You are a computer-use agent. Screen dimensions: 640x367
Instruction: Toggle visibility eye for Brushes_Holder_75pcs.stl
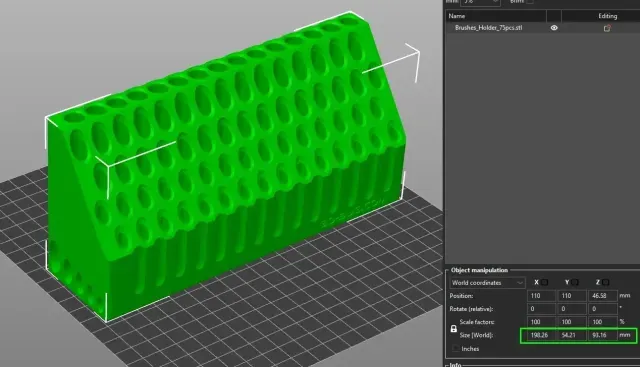(554, 28)
